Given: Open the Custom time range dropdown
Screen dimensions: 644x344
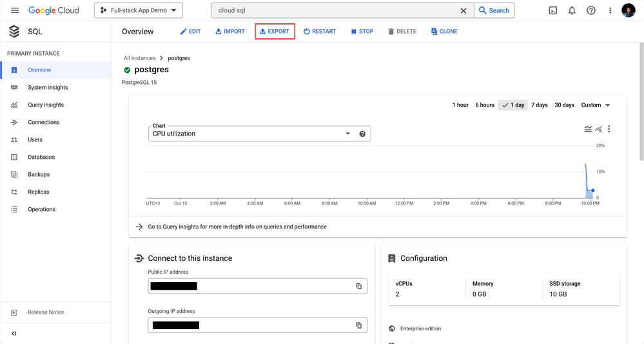Looking at the screenshot, I should tap(596, 105).
